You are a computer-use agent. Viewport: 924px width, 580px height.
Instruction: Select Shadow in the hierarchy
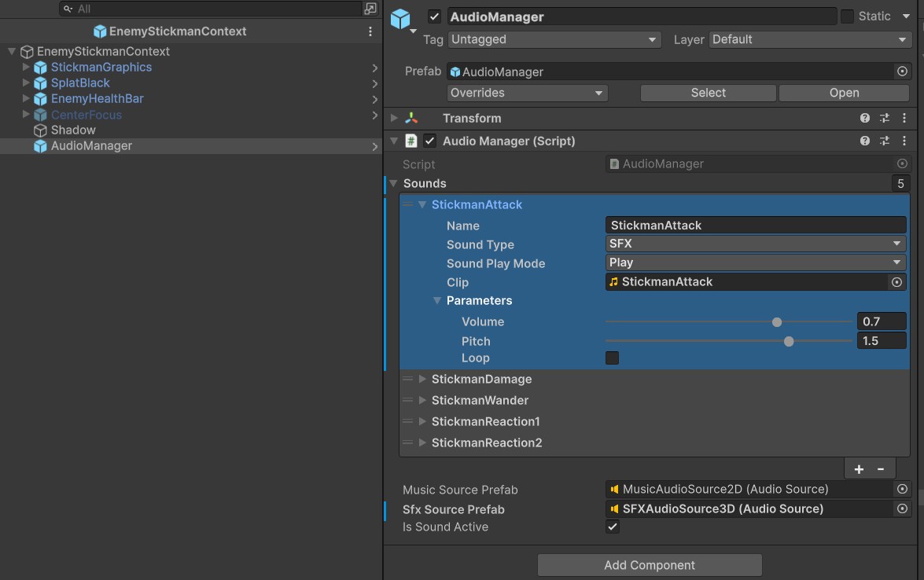click(x=73, y=130)
